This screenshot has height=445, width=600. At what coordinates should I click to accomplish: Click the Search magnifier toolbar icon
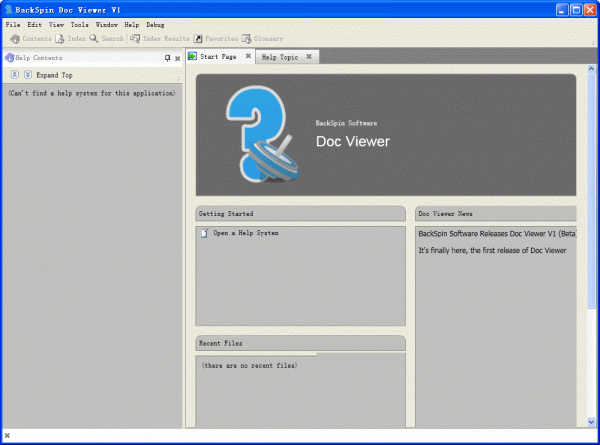(x=94, y=38)
